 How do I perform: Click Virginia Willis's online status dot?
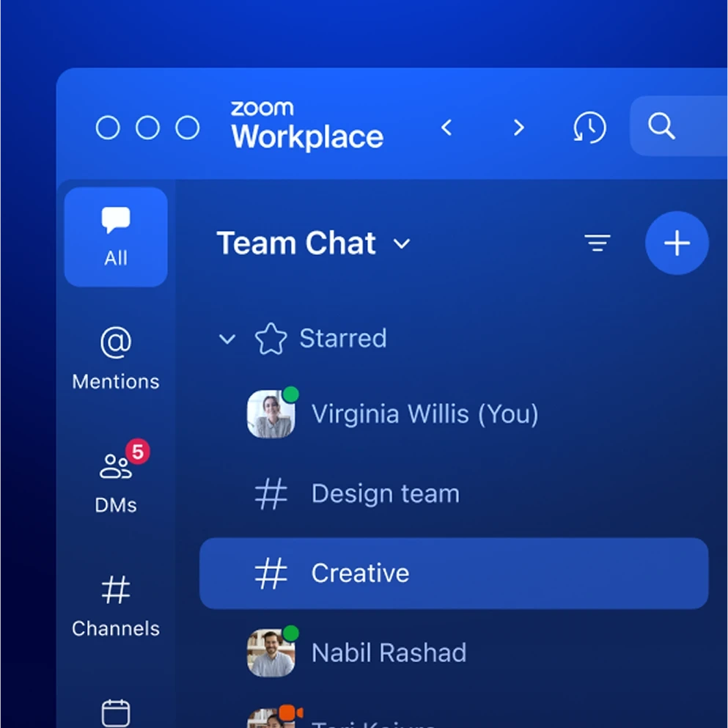(x=292, y=394)
